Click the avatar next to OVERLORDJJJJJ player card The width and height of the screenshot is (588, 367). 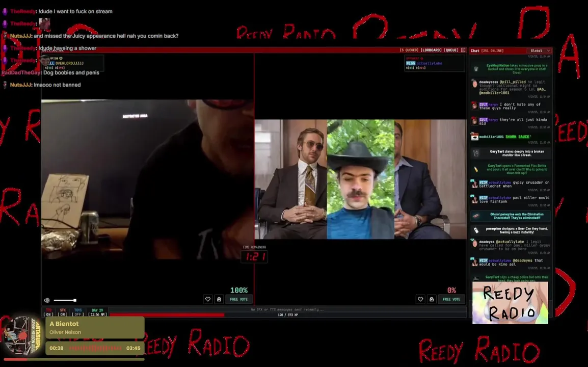tap(45, 61)
